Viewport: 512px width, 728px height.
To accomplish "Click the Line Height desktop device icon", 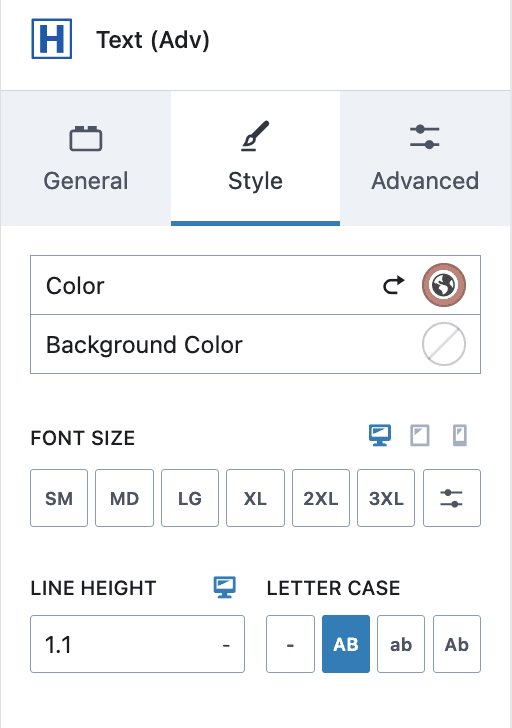I will (x=225, y=587).
